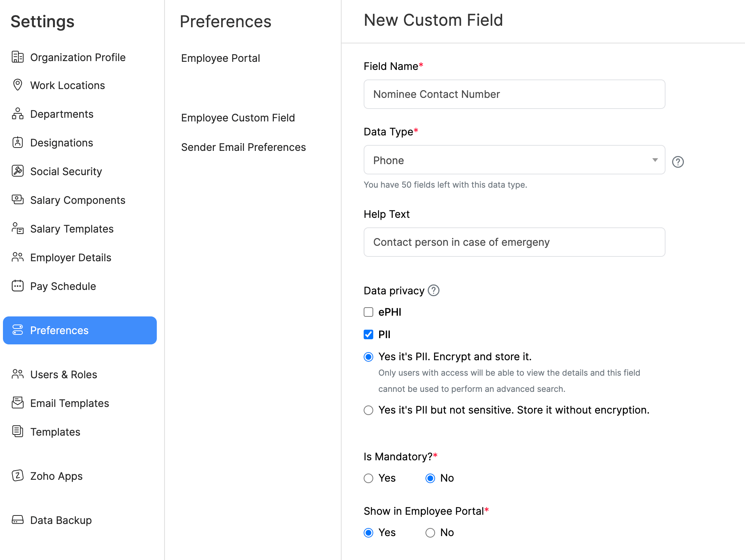Image resolution: width=745 pixels, height=560 pixels.
Task: Open Employee Custom Field section
Action: 238,118
